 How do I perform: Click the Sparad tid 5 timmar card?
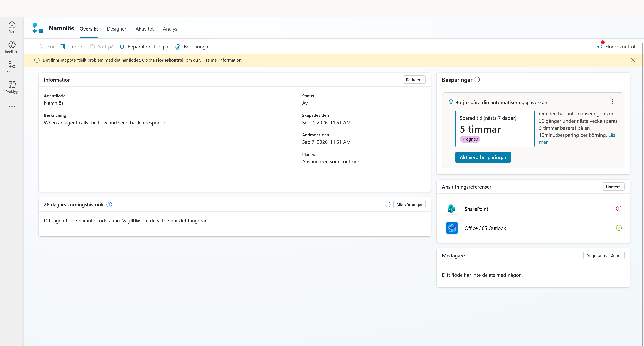(x=495, y=129)
